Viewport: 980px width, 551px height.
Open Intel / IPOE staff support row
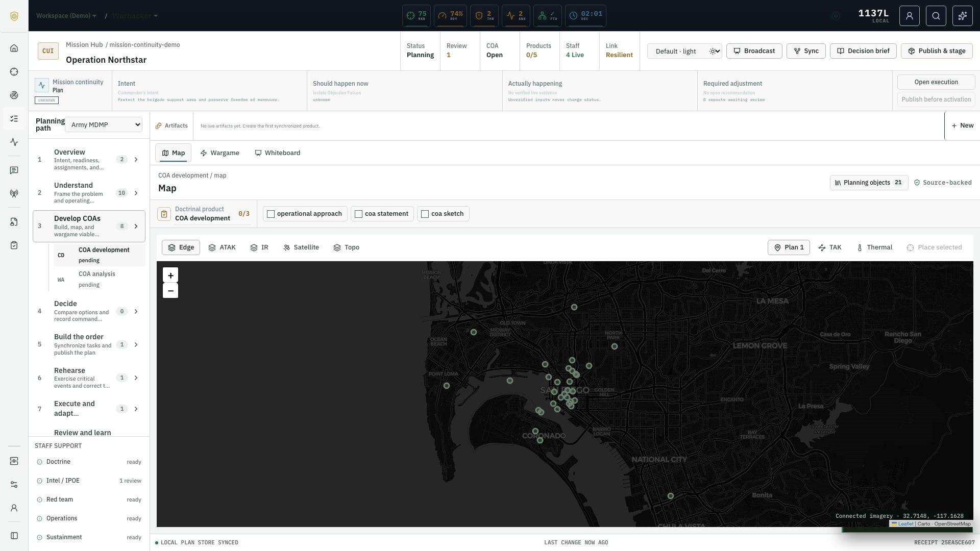(x=89, y=481)
